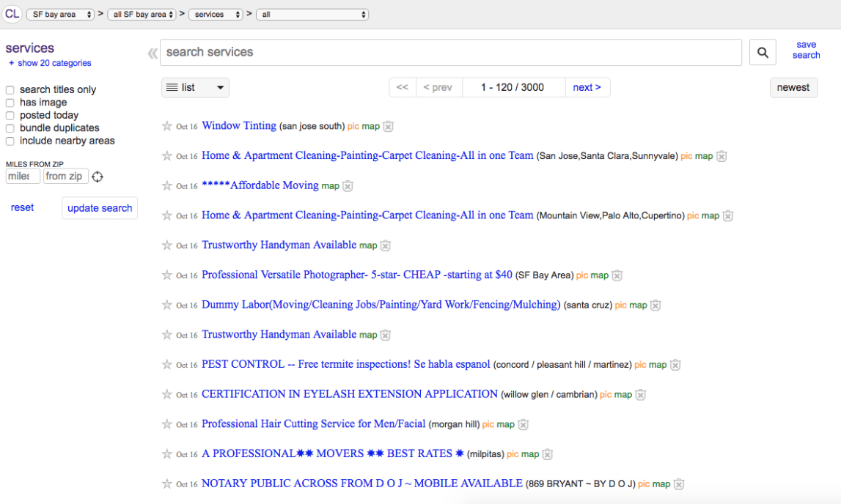Toggle bundle duplicates checkbox
Viewport: 841px width, 504px height.
(x=10, y=128)
